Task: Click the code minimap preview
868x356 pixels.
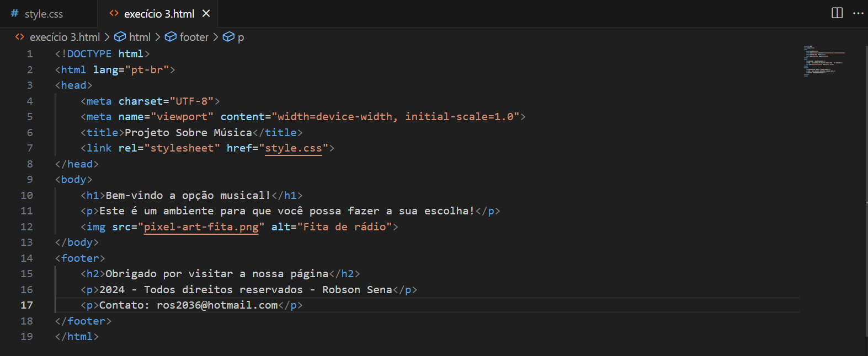Action: pos(824,61)
